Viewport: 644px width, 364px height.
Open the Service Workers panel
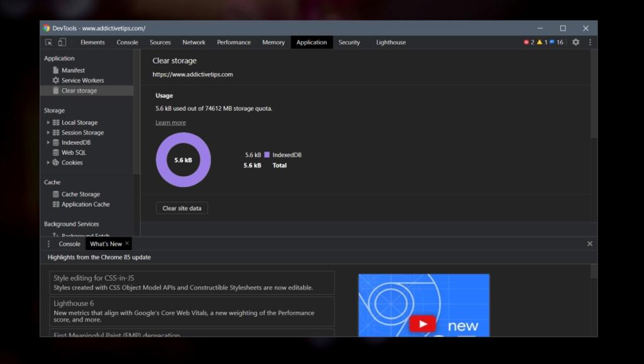pos(82,80)
